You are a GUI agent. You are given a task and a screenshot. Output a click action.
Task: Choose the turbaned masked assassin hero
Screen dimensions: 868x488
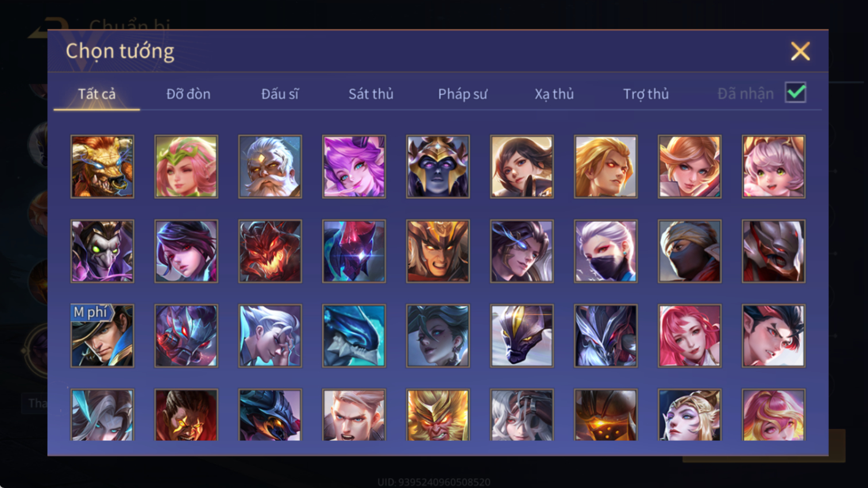point(689,251)
